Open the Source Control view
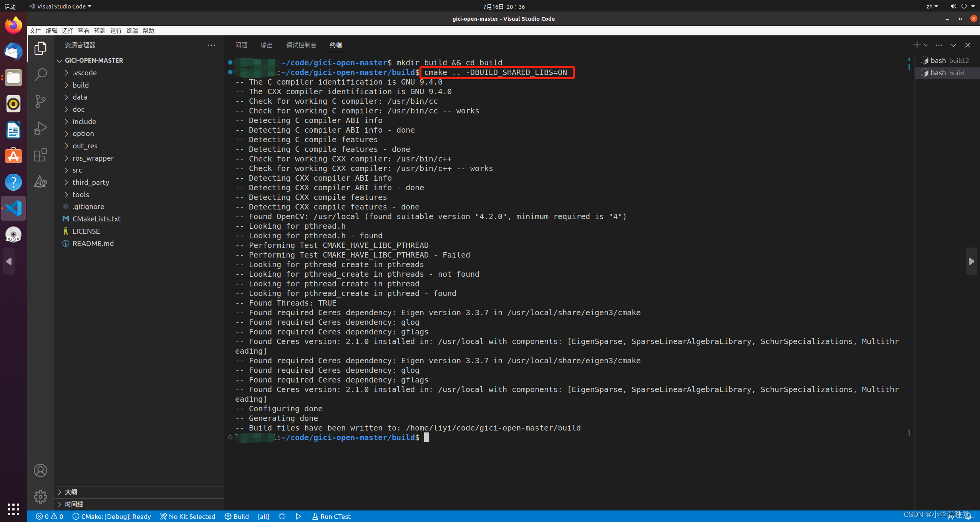This screenshot has width=980, height=522. pyautogui.click(x=41, y=101)
